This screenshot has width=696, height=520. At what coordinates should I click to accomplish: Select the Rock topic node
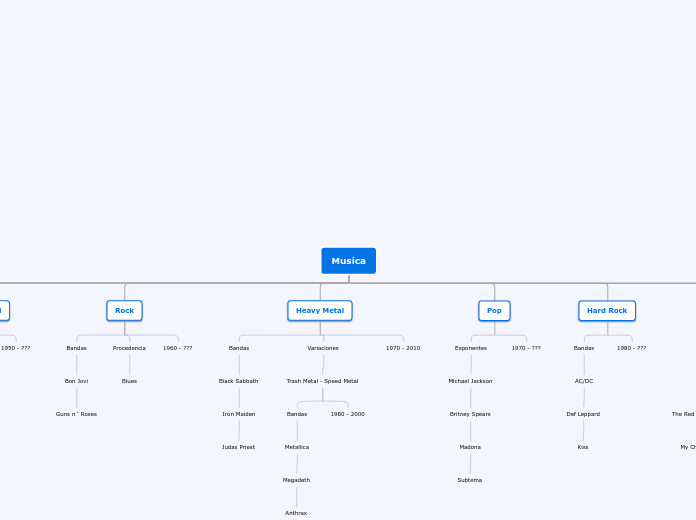tap(124, 310)
